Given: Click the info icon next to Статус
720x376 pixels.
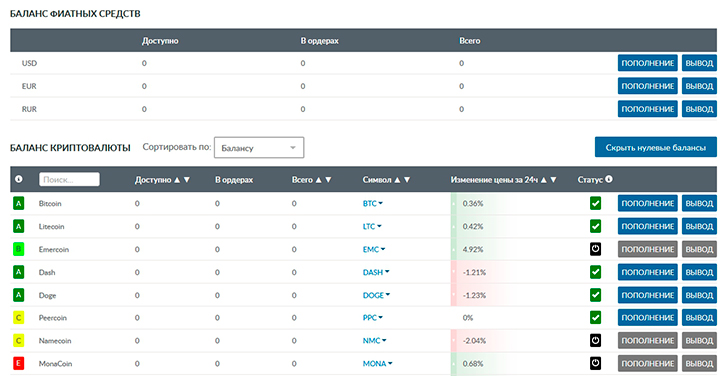Looking at the screenshot, I should tap(609, 179).
